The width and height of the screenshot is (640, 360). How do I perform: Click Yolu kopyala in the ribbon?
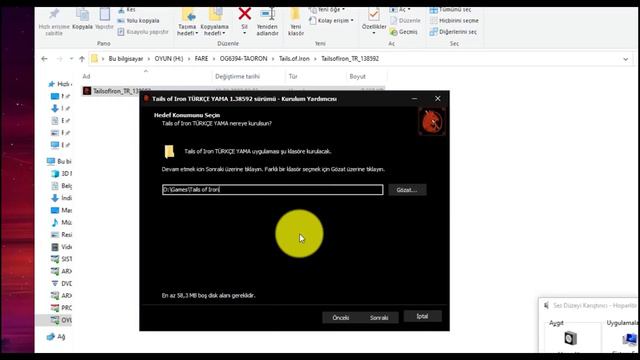coord(138,20)
